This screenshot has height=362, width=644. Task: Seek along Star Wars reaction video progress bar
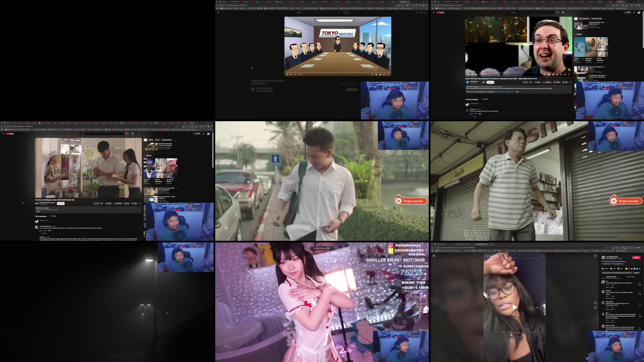(x=519, y=72)
